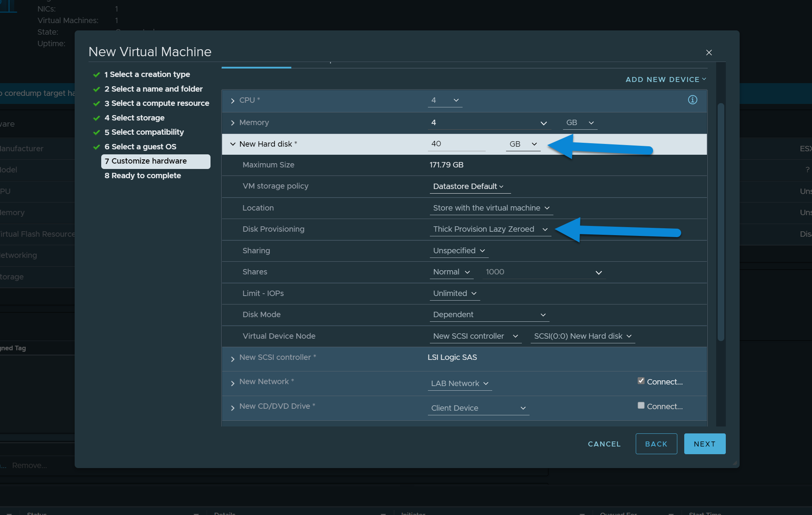Click the hard disk size field showing 40
The width and height of the screenshot is (812, 515).
[456, 144]
